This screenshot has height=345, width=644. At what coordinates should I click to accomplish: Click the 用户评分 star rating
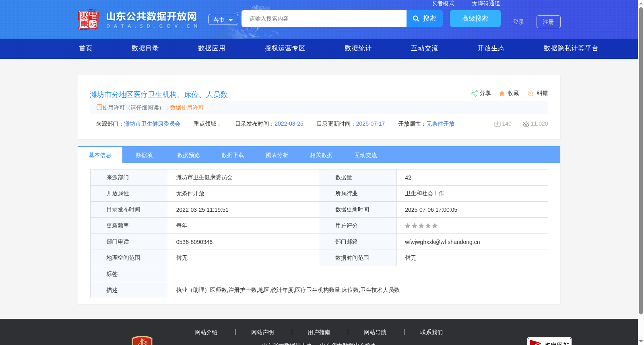(421, 226)
